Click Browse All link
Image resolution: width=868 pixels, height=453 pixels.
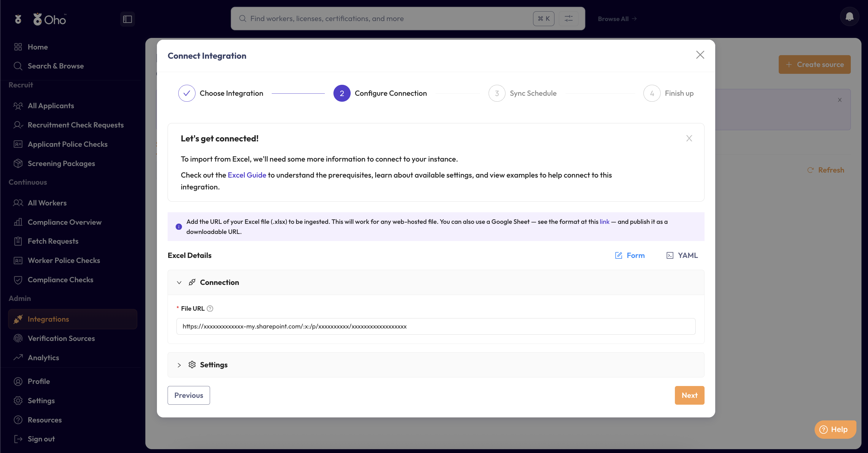(x=617, y=19)
